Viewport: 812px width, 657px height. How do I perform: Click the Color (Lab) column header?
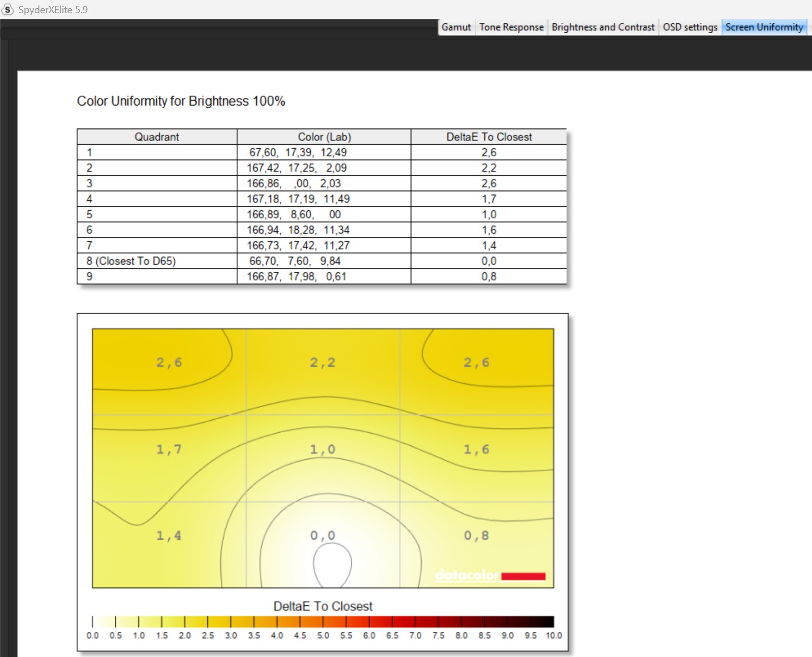click(x=324, y=137)
